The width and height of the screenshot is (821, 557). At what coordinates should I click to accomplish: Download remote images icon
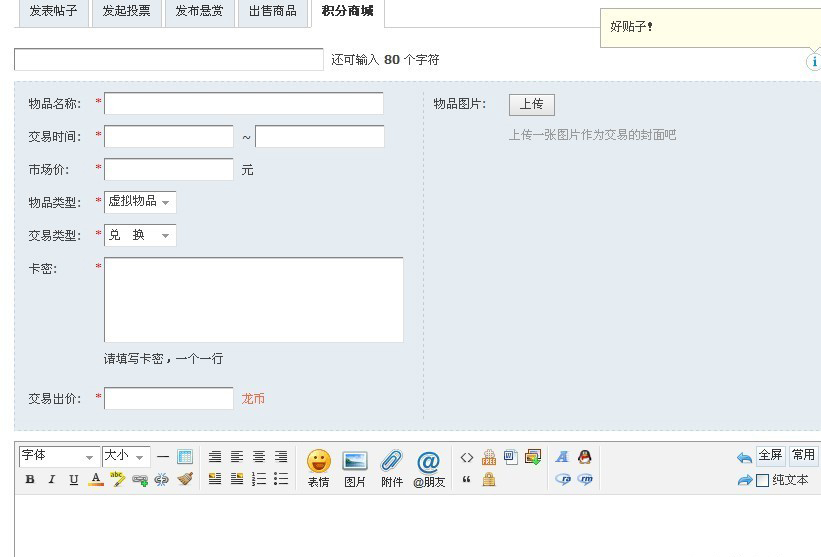533,457
